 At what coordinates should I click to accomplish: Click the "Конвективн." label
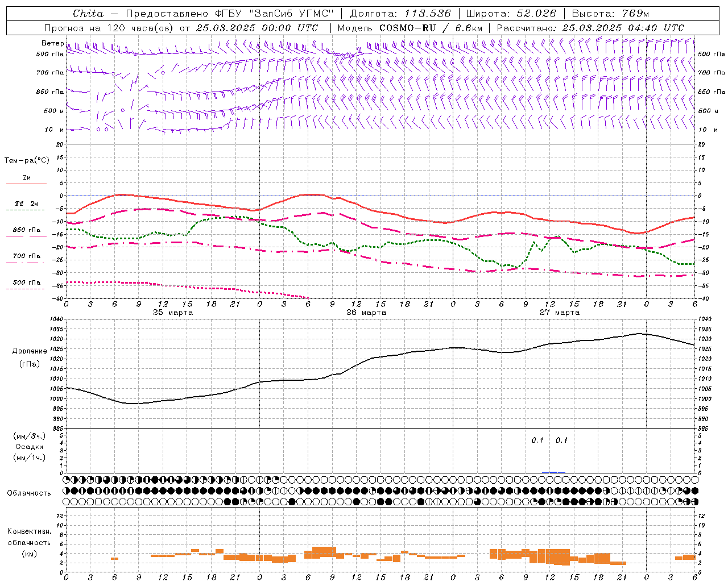(29, 531)
